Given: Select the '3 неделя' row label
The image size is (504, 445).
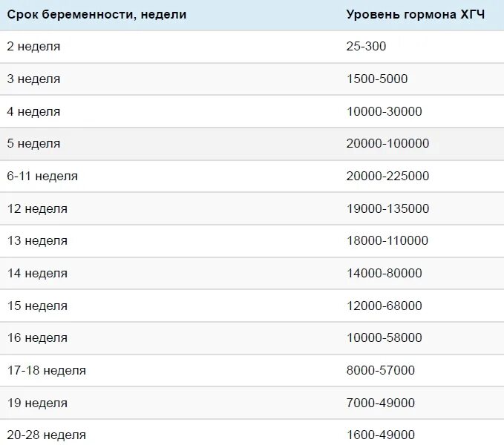Looking at the screenshot, I should click(33, 79).
